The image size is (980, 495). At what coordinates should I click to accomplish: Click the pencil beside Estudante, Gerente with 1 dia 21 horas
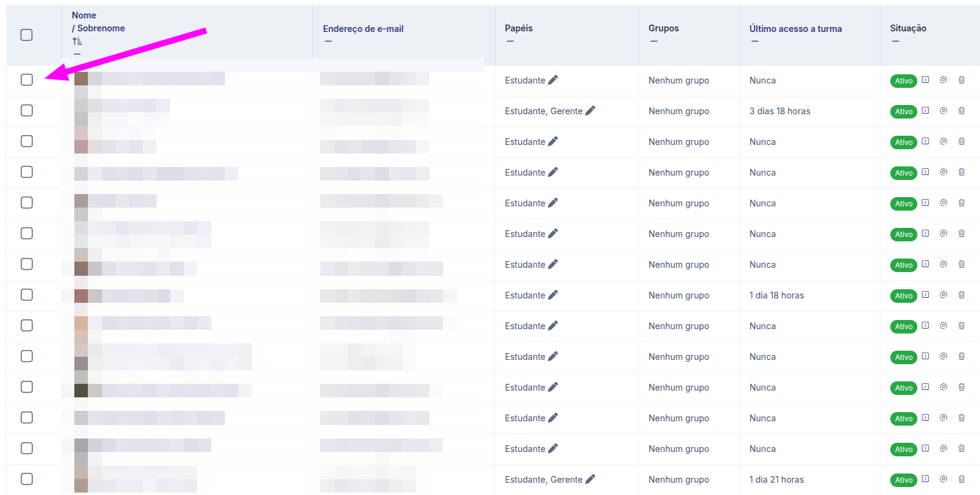pyautogui.click(x=590, y=479)
